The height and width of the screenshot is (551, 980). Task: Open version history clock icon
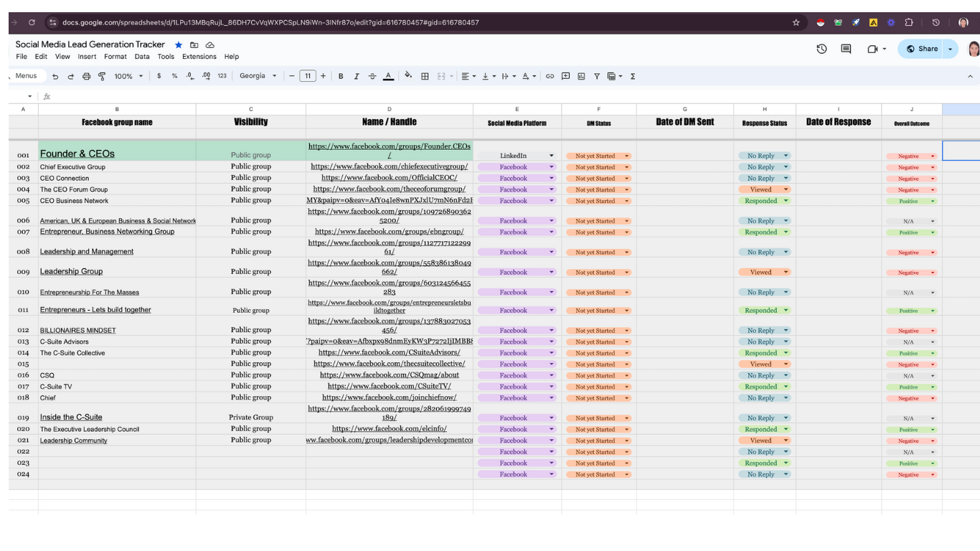click(x=822, y=49)
